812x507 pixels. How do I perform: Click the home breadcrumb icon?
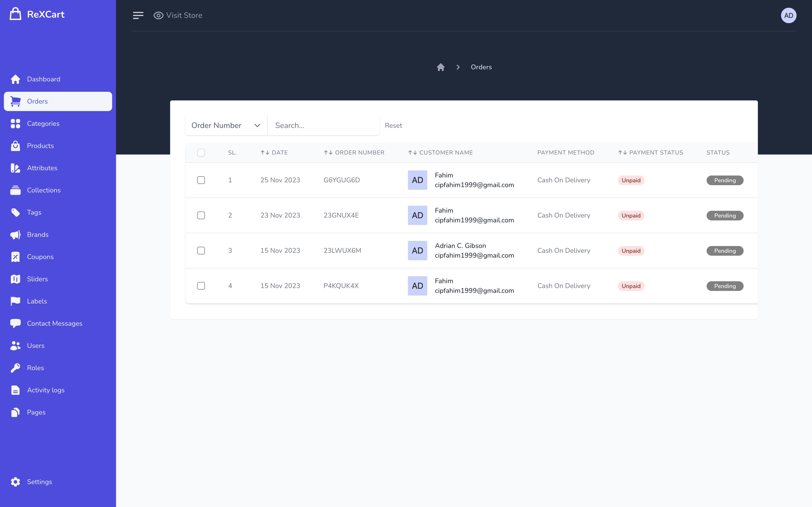click(441, 67)
